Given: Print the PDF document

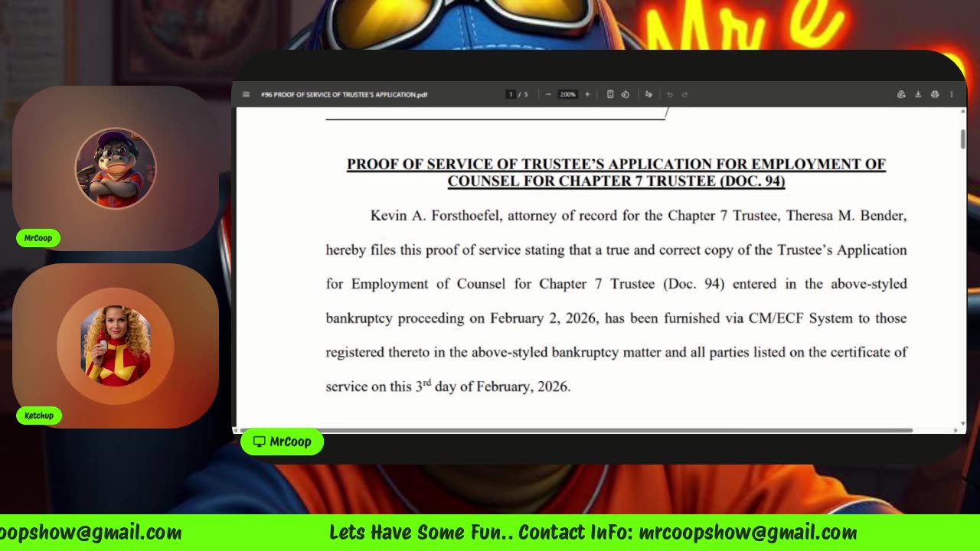Looking at the screenshot, I should [x=935, y=95].
